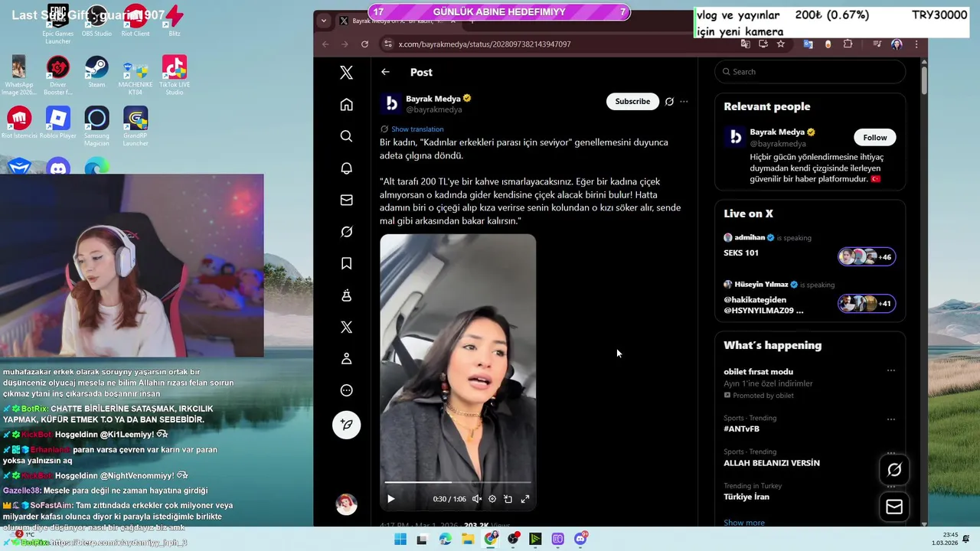Screen dimensions: 980x551
Task: Toggle picture-in-picture for the video
Action: click(x=508, y=499)
